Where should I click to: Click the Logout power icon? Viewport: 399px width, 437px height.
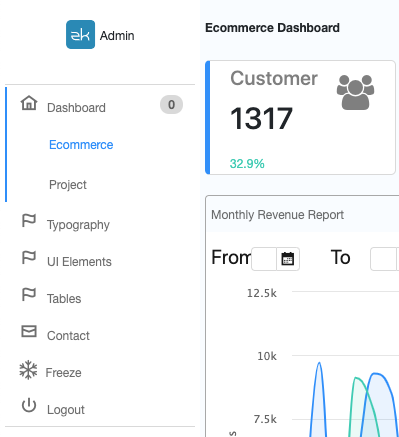[x=29, y=405]
